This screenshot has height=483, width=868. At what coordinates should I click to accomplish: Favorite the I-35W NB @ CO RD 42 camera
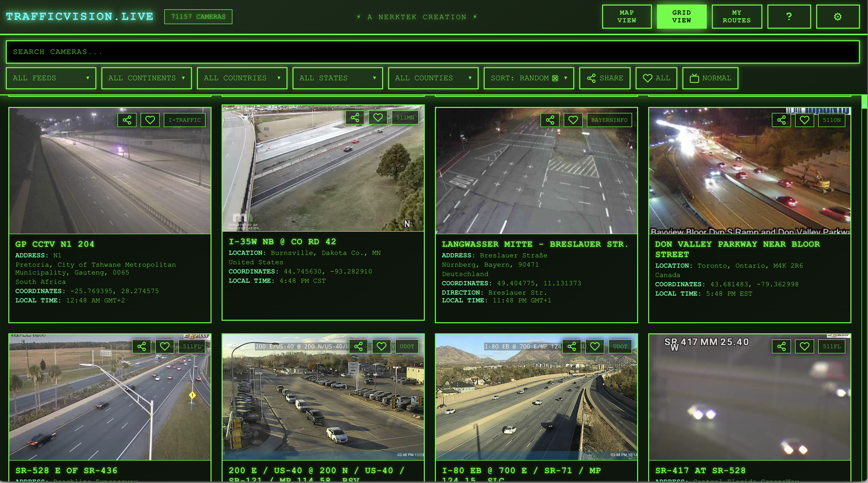coord(378,117)
